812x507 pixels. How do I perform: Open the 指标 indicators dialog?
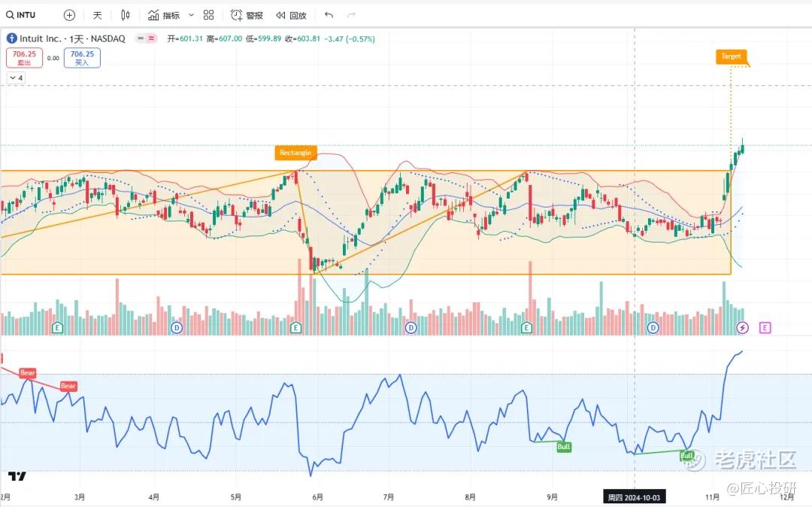164,16
